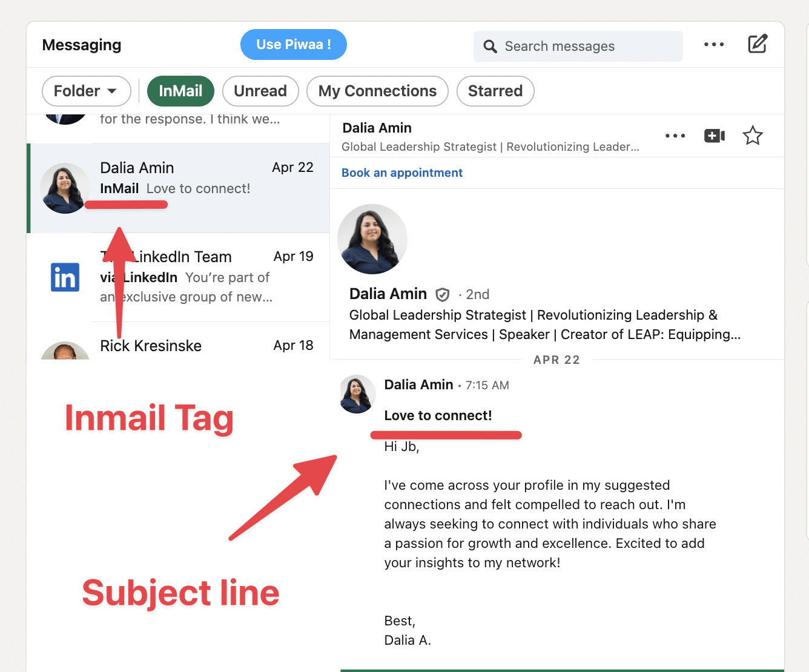Expand the Folder dropdown
This screenshot has height=672, width=809.
(x=86, y=91)
